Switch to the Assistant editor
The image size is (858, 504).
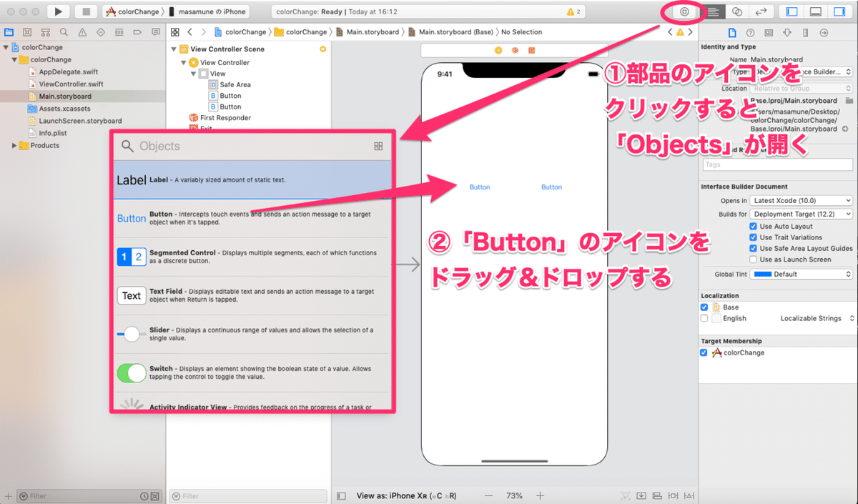(737, 11)
